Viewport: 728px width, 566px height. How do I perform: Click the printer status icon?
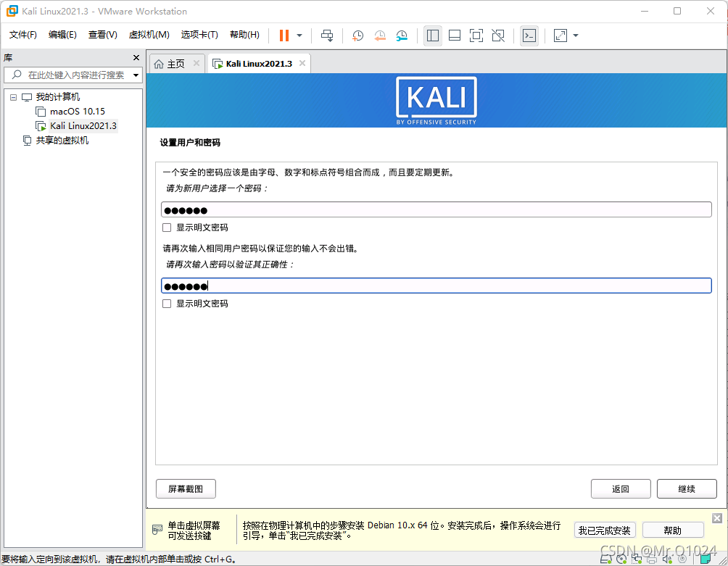[652, 559]
